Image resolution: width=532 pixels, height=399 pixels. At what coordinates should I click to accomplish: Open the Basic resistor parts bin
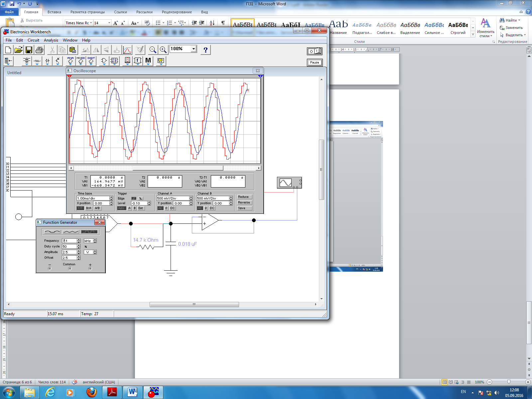(37, 61)
